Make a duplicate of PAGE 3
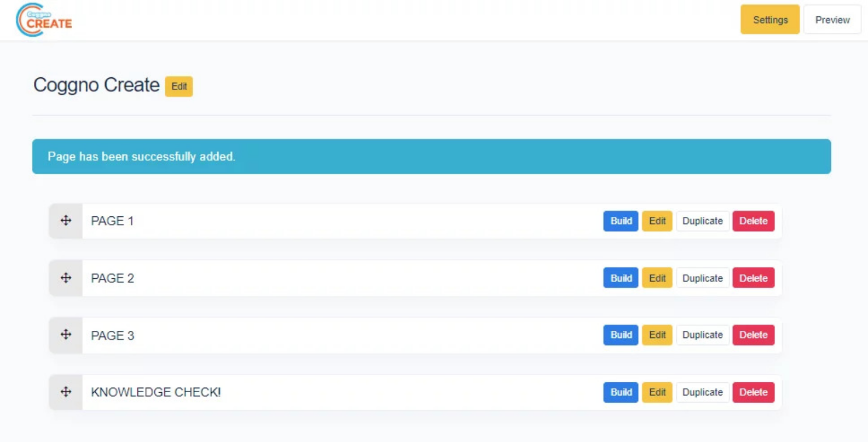This screenshot has height=442, width=868. 702,335
